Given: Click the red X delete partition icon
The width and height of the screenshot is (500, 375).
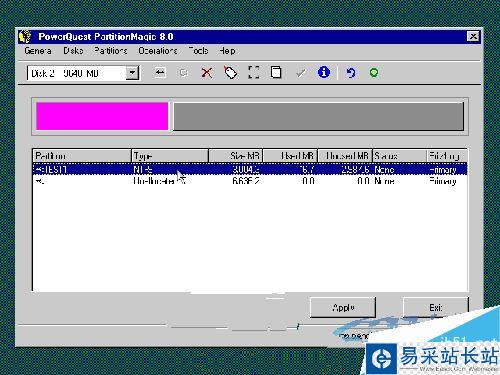Looking at the screenshot, I should coord(207,72).
